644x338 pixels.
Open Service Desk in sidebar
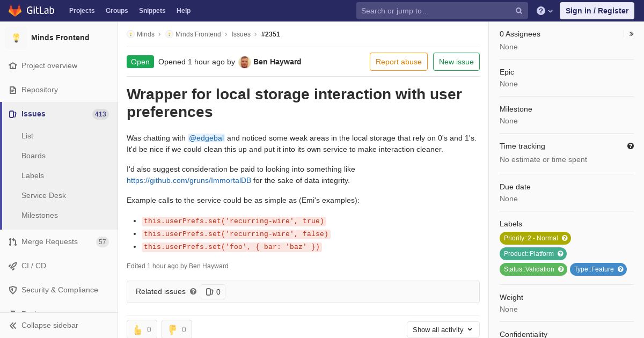tap(43, 195)
